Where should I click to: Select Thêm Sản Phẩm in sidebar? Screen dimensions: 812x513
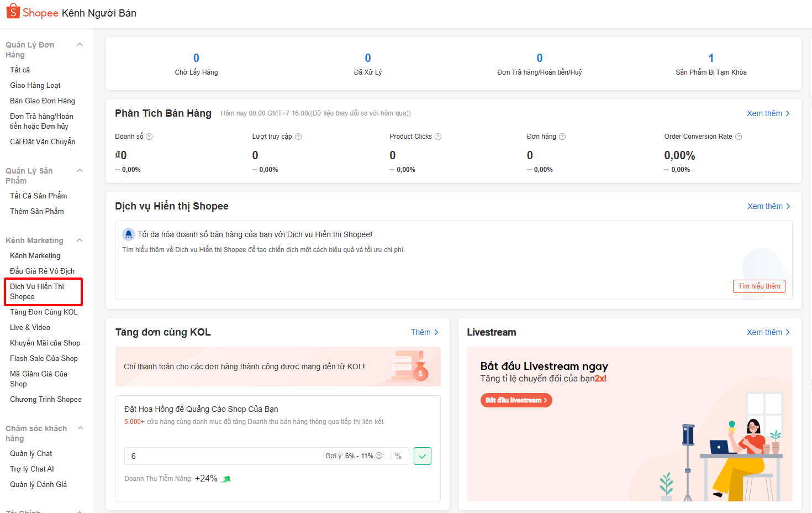(x=37, y=211)
